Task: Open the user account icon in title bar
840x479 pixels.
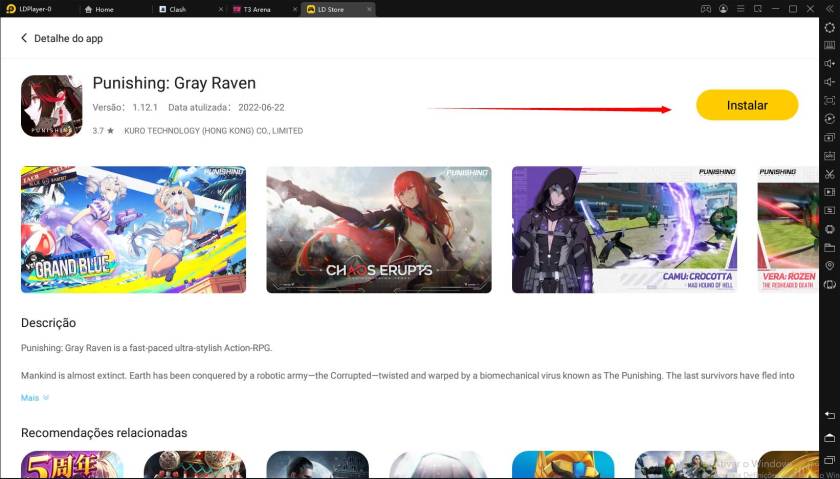Action: (x=723, y=9)
